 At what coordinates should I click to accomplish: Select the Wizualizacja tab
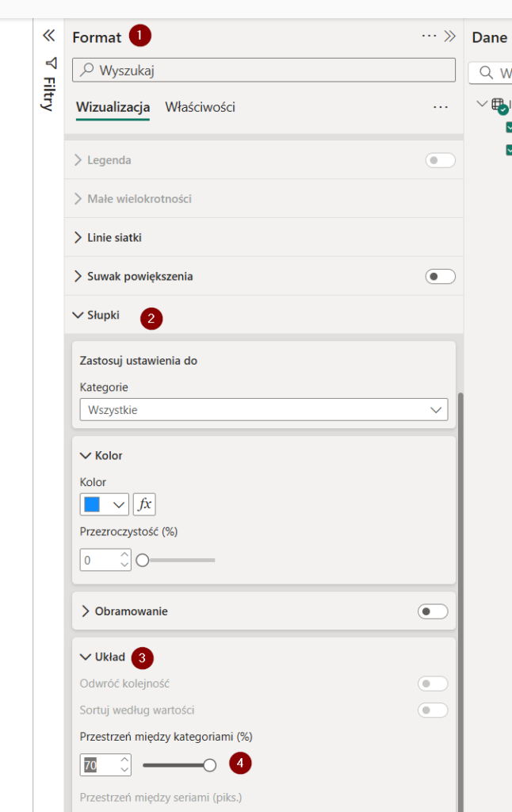(113, 107)
